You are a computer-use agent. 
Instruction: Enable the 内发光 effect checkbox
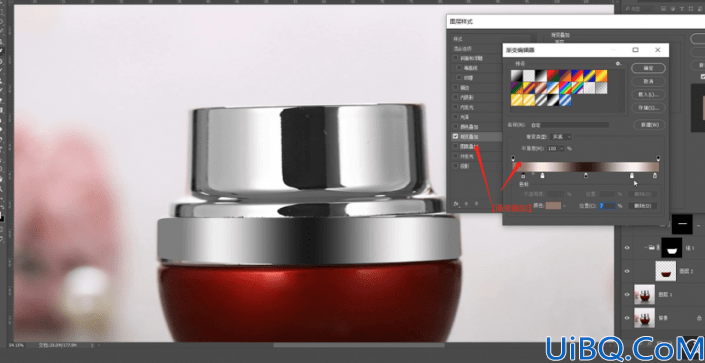tap(455, 107)
